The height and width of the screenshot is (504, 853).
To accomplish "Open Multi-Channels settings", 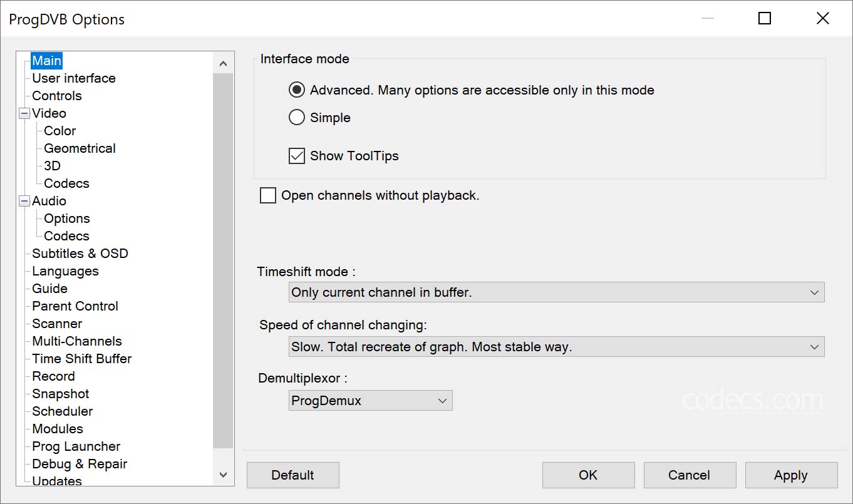I will [77, 341].
